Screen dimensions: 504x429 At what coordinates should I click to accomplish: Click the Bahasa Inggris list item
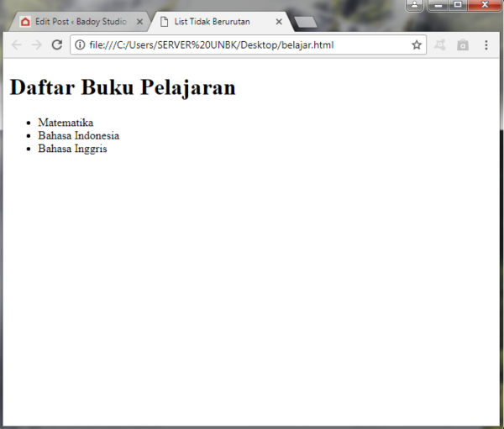tap(72, 149)
